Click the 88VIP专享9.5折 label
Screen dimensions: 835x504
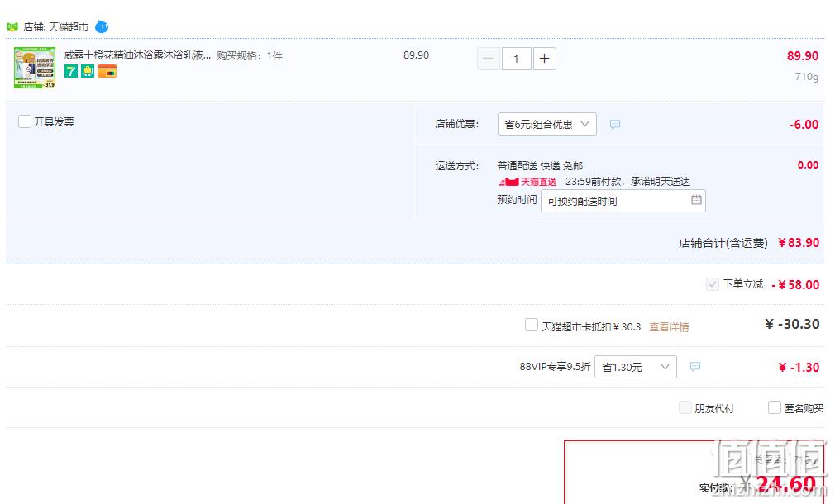(555, 367)
